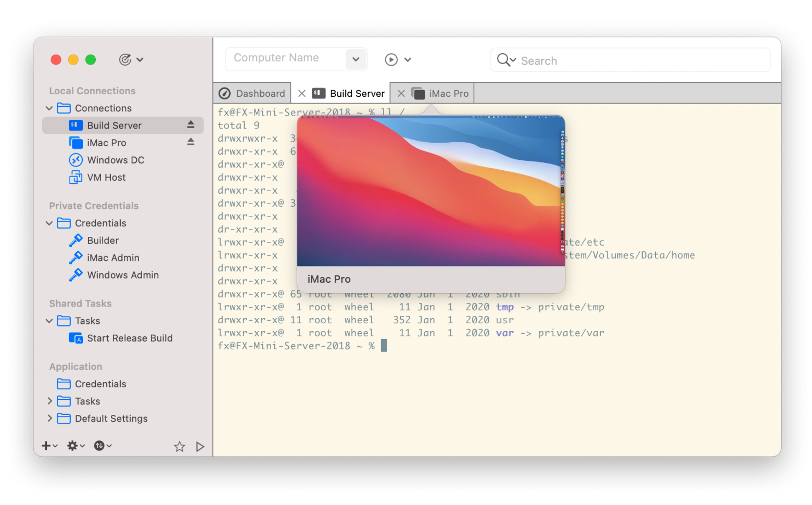Screen dimensions: 812x505
Task: Open the gear actions menu
Action: pyautogui.click(x=76, y=446)
